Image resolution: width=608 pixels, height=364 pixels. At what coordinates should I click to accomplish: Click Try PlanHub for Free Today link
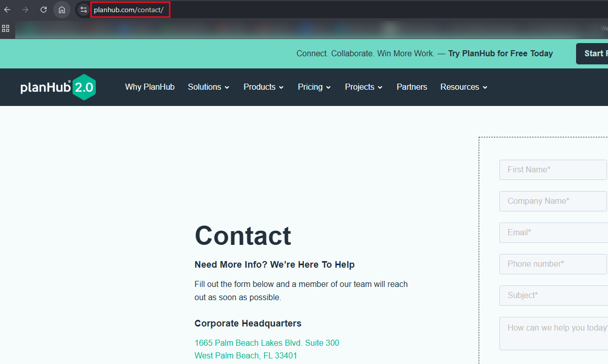click(x=500, y=54)
